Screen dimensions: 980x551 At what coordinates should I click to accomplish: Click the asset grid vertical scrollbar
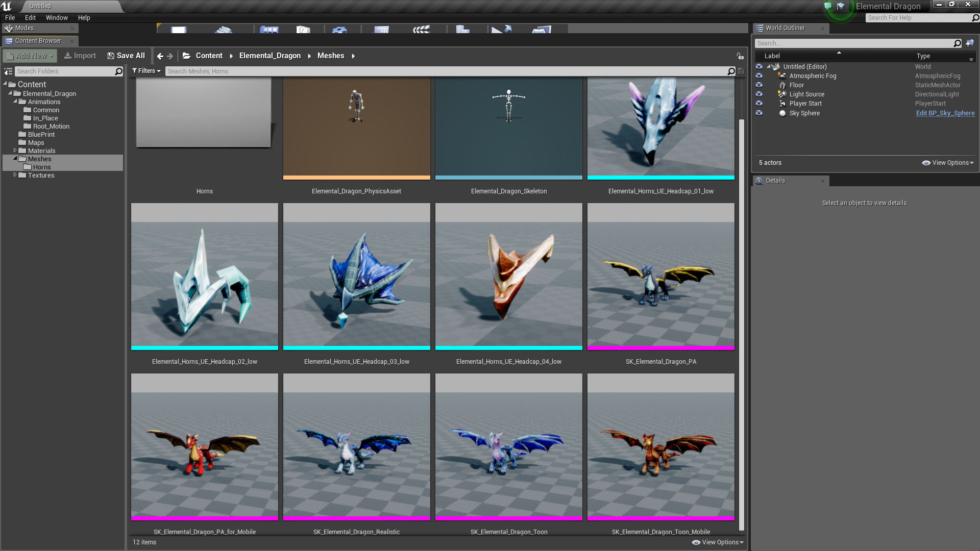click(x=742, y=324)
